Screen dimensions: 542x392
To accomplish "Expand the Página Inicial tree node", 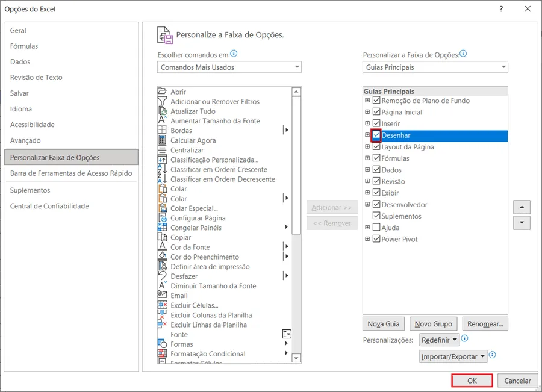I will point(367,112).
